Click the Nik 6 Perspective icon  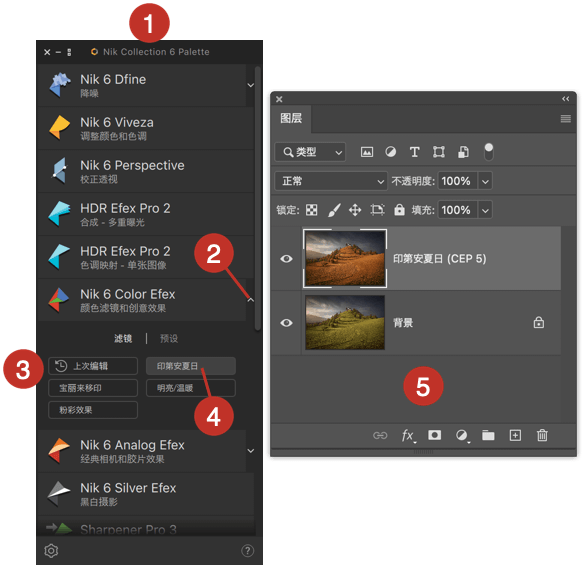point(59,170)
